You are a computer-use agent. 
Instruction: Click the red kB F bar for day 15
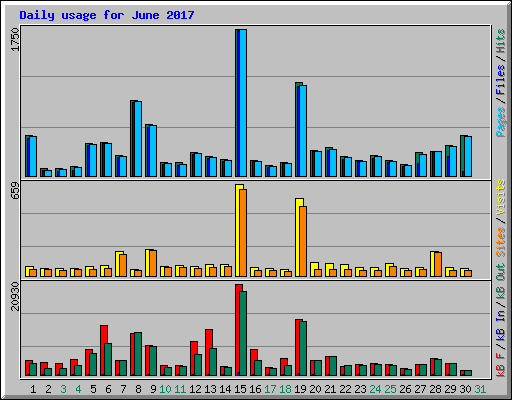click(x=238, y=330)
